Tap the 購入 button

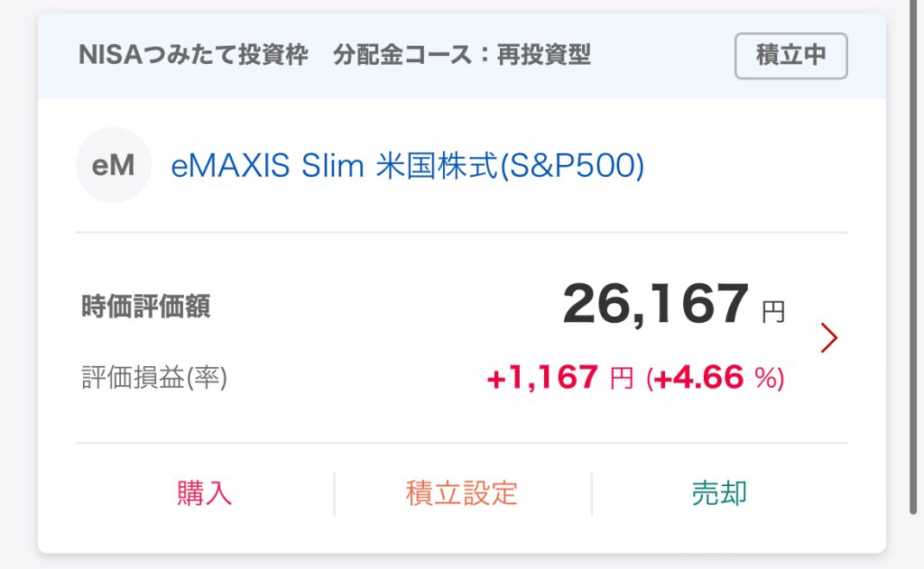205,493
